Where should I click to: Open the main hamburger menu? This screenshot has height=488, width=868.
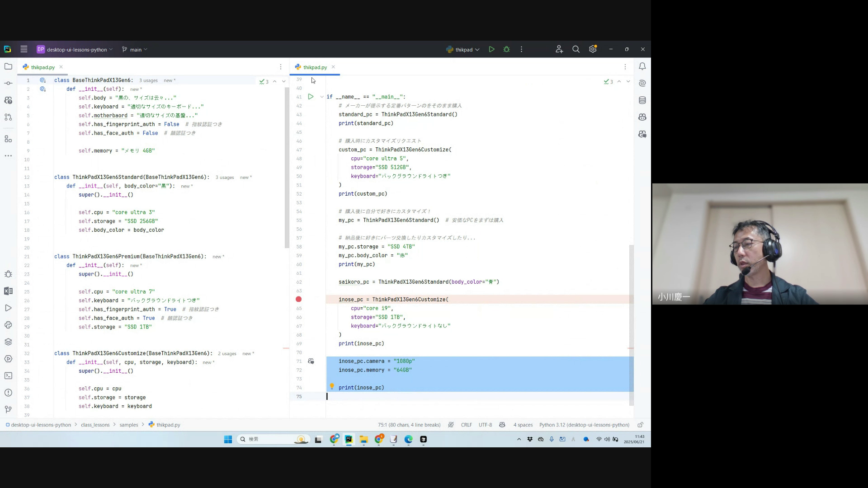point(24,49)
